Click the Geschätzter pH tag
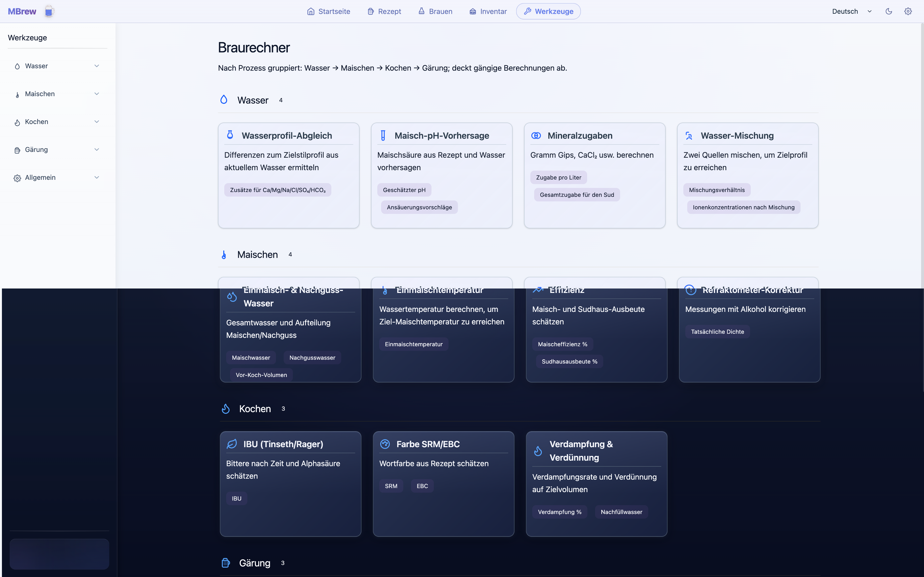Viewport: 924px width, 577px height. [x=404, y=190]
